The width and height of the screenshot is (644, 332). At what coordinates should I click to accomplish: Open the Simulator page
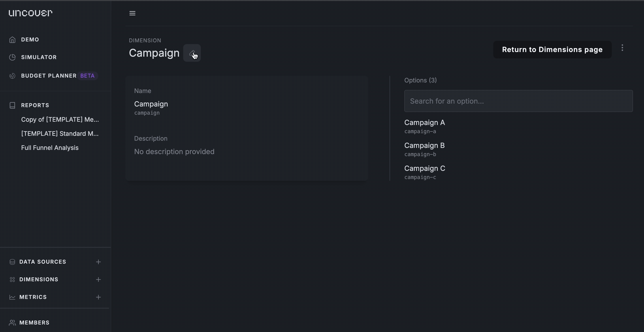[39, 57]
